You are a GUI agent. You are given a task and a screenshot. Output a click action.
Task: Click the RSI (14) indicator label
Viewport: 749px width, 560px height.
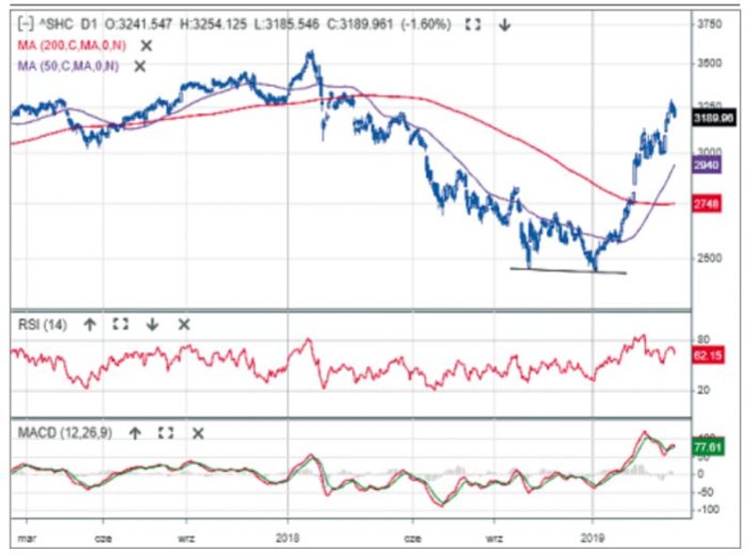43,324
